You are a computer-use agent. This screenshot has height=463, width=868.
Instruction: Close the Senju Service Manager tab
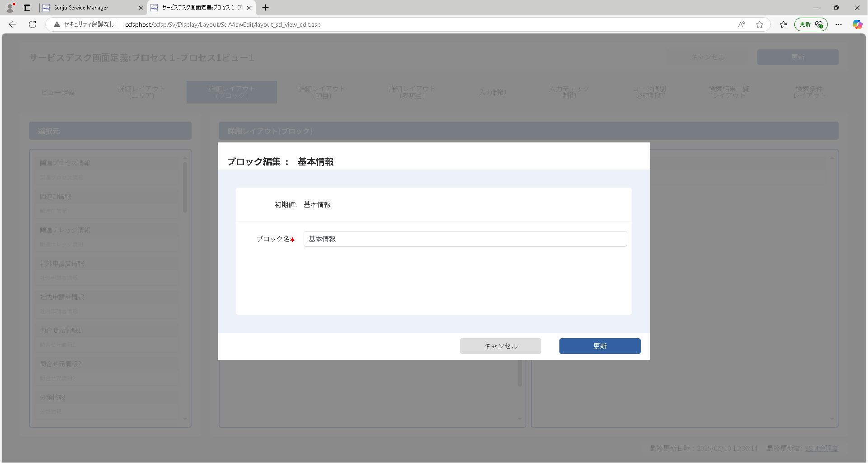coord(141,8)
